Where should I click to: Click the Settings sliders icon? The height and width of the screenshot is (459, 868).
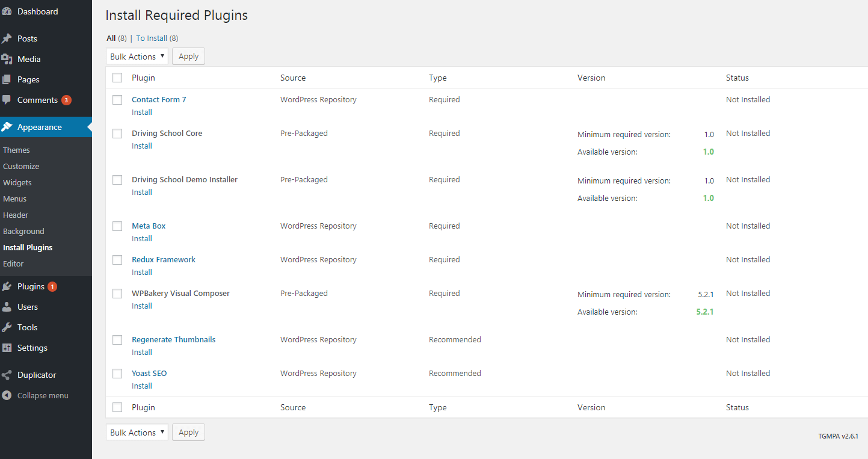point(7,348)
